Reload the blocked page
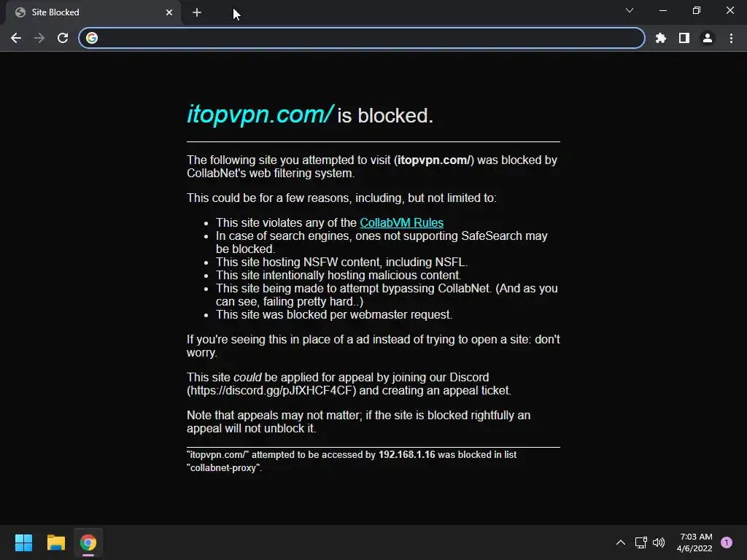747x560 pixels. 63,38
